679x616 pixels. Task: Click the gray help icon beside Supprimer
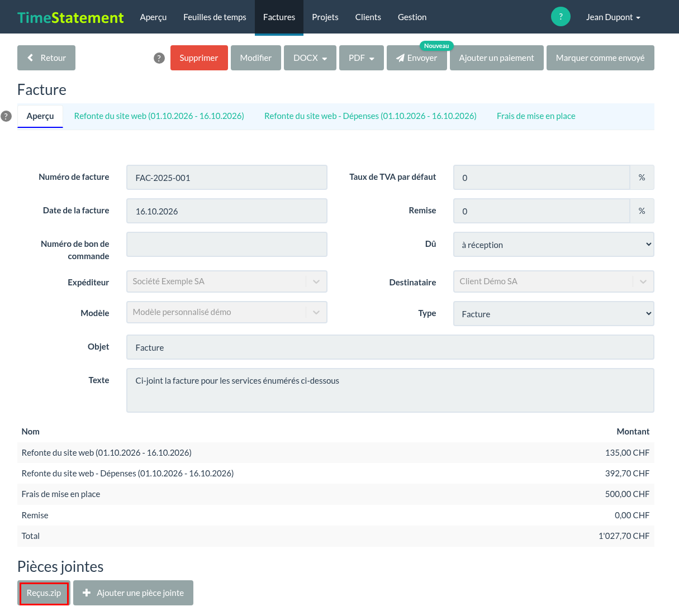(159, 58)
